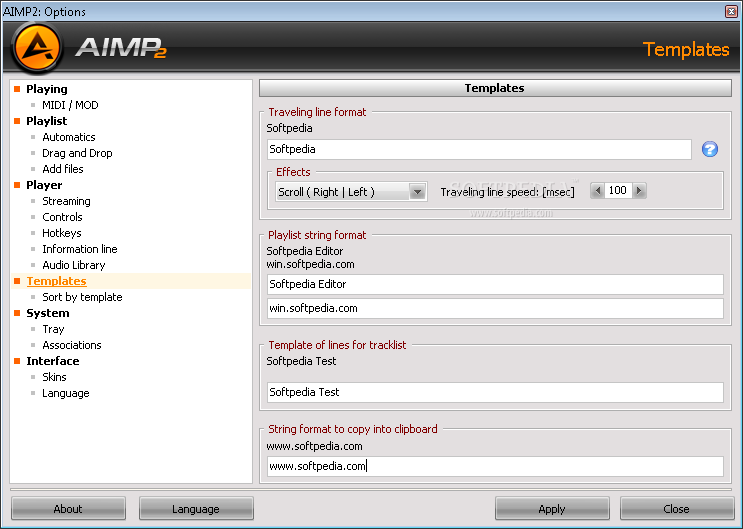This screenshot has width=743, height=529.
Task: Select the Player category
Action: point(44,185)
